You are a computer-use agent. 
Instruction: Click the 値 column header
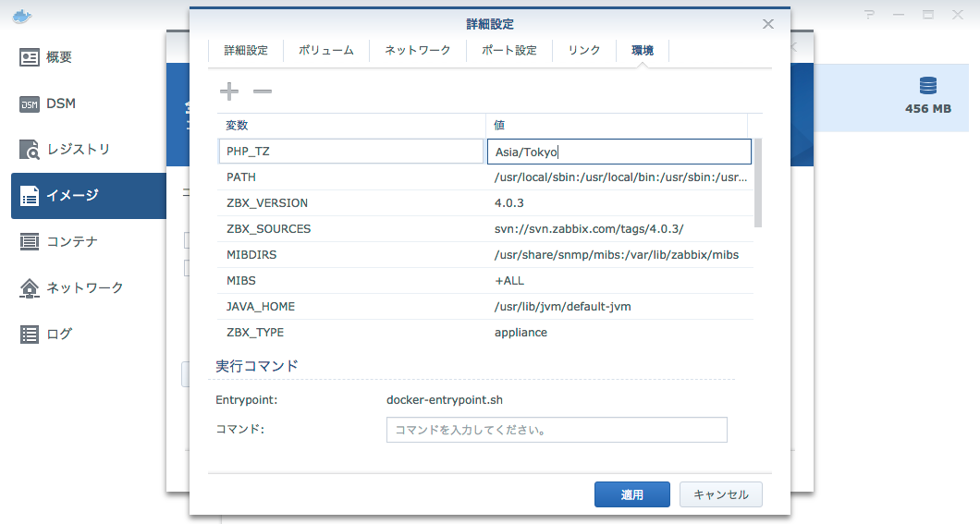(617, 126)
